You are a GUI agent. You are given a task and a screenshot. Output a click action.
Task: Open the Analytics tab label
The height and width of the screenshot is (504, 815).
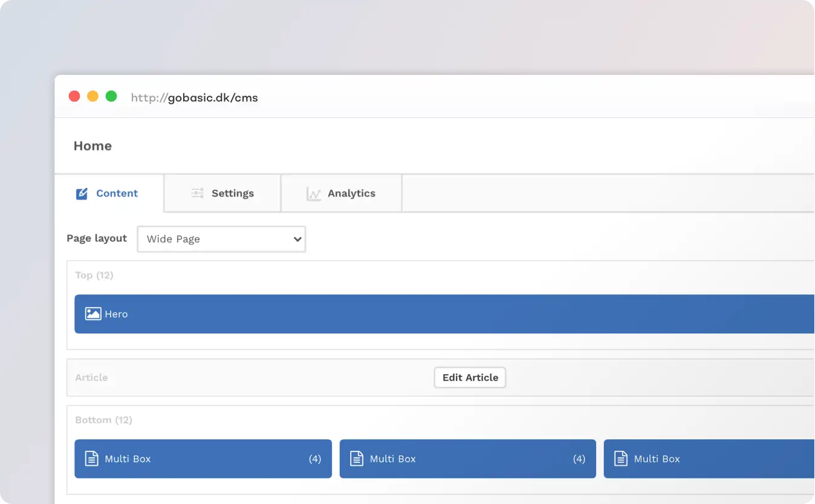351,193
